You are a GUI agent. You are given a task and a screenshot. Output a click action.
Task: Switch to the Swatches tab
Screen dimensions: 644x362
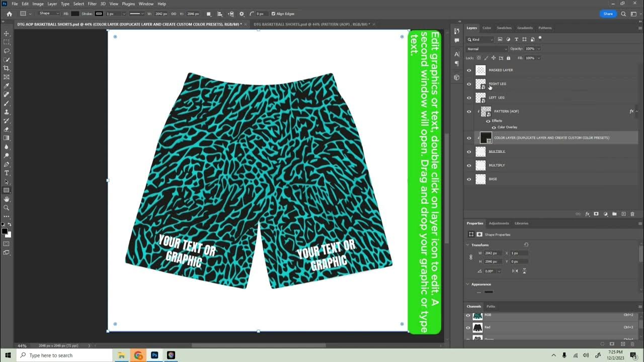(x=504, y=28)
